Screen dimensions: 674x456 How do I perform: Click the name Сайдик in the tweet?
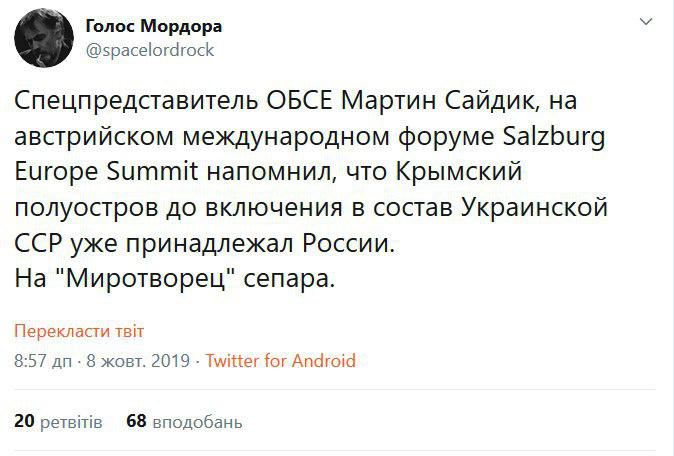point(490,101)
